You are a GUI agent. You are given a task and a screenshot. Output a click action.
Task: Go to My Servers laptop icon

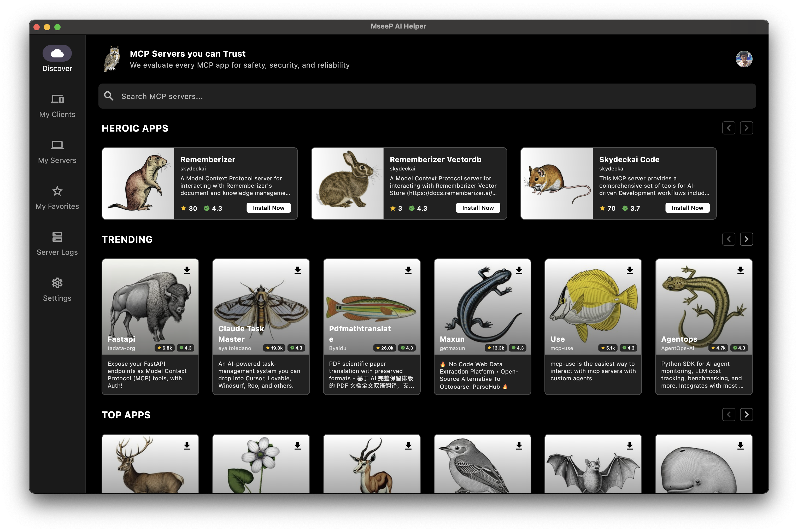[x=57, y=145]
